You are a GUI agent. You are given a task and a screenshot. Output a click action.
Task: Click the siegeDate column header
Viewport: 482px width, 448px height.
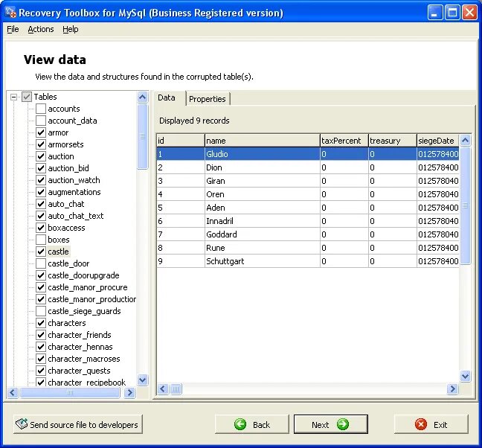[x=438, y=141]
